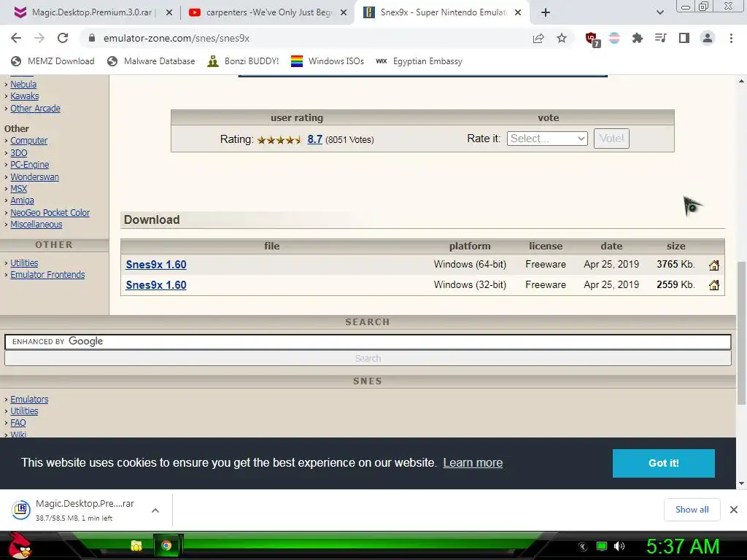This screenshot has height=560, width=747.
Task: Open the Angry Birds start button
Action: (x=20, y=545)
